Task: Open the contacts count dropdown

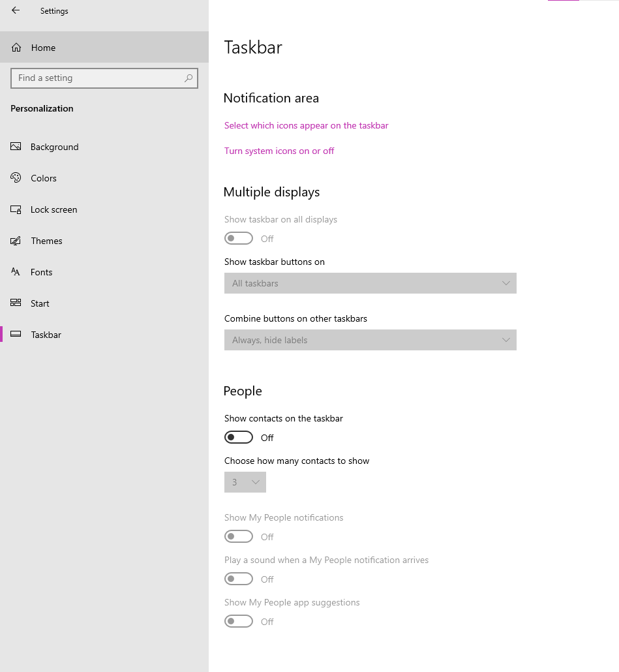Action: click(x=245, y=482)
